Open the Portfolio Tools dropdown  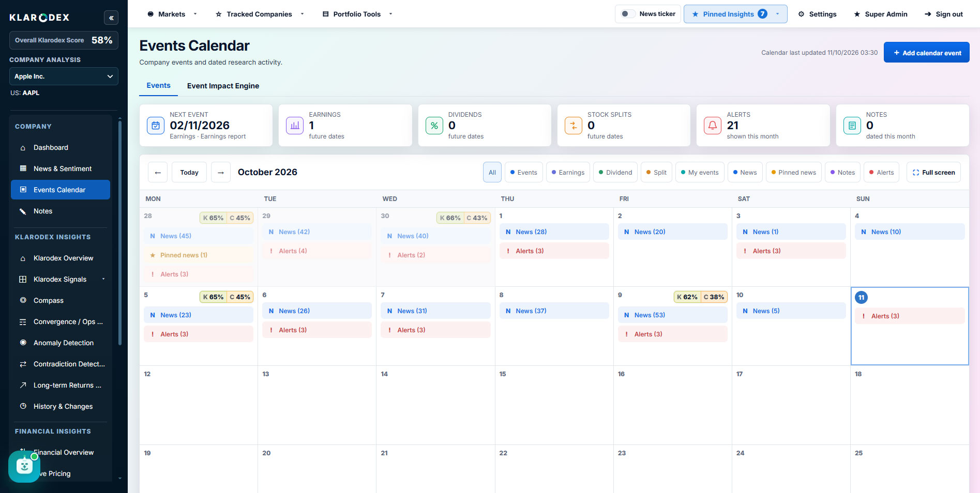[357, 14]
